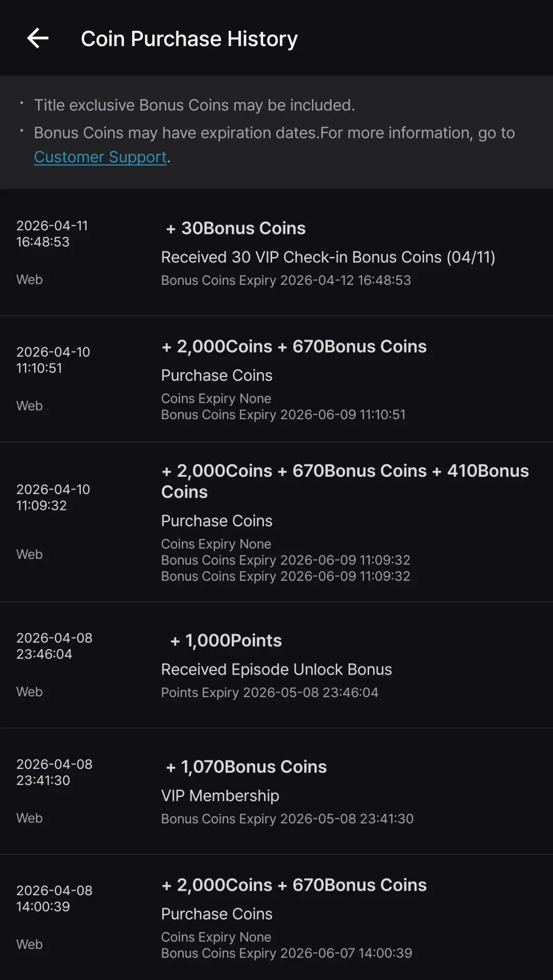This screenshot has width=553, height=980.
Task: Tap the 2026-04-11 16:48:53 timestamp
Action: click(x=52, y=234)
